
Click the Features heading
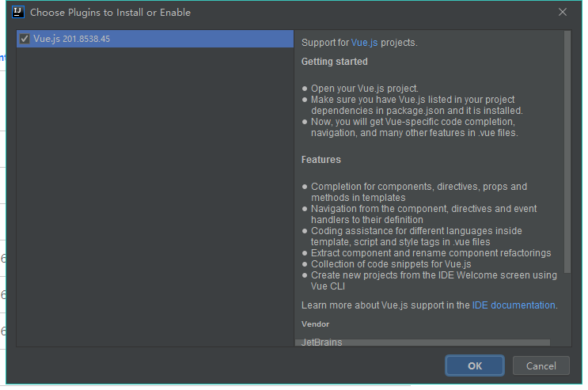pyautogui.click(x=321, y=160)
